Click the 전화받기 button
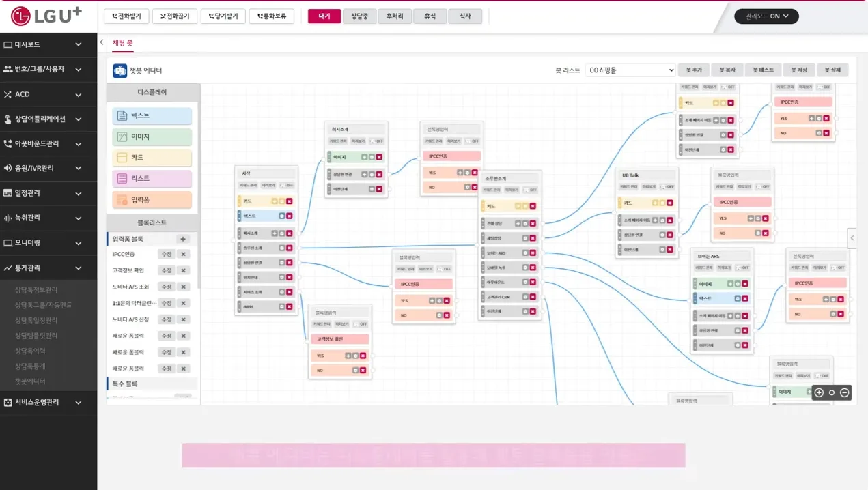Screen dimensions: 868x490 126,16
